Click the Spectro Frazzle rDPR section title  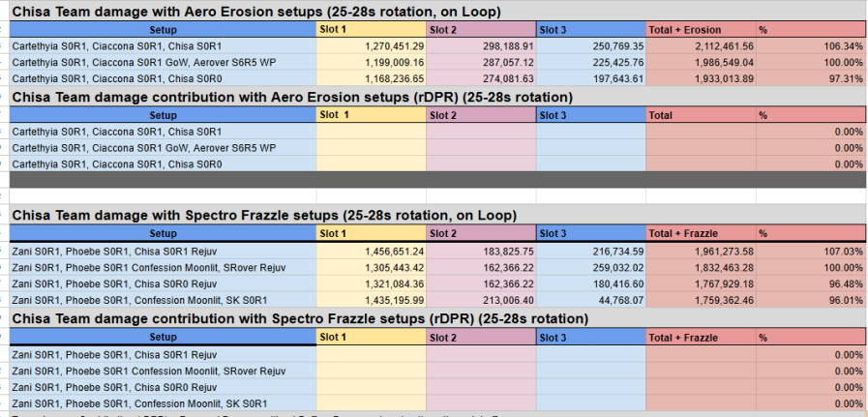(x=300, y=319)
